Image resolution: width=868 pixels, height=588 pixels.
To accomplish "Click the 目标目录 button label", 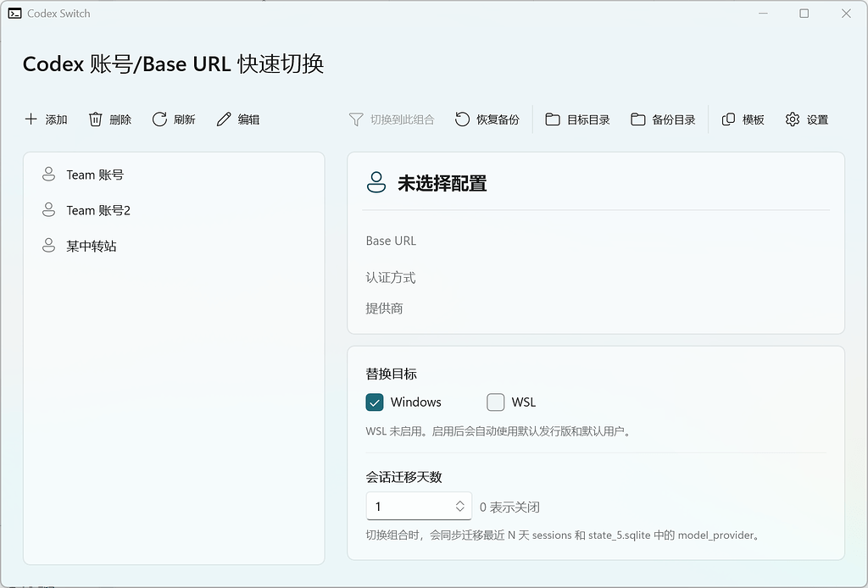I will (588, 119).
